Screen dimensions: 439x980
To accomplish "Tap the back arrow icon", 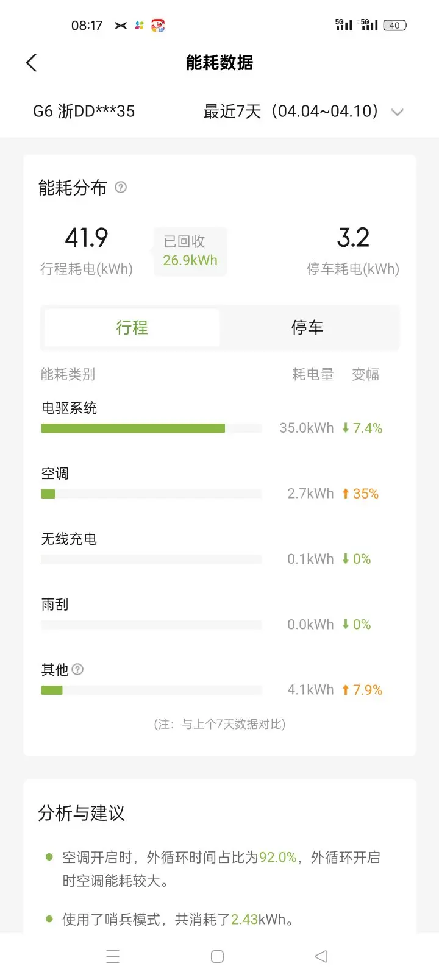I will [x=32, y=63].
